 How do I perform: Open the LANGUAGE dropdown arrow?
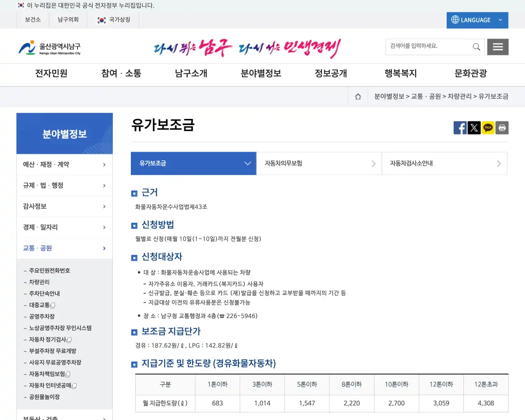(500, 20)
